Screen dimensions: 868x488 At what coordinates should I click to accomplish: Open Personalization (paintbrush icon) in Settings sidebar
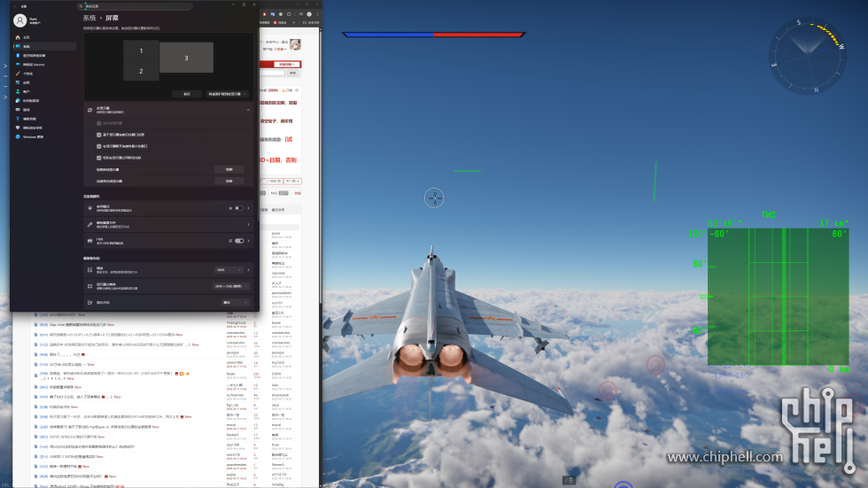pyautogui.click(x=44, y=74)
